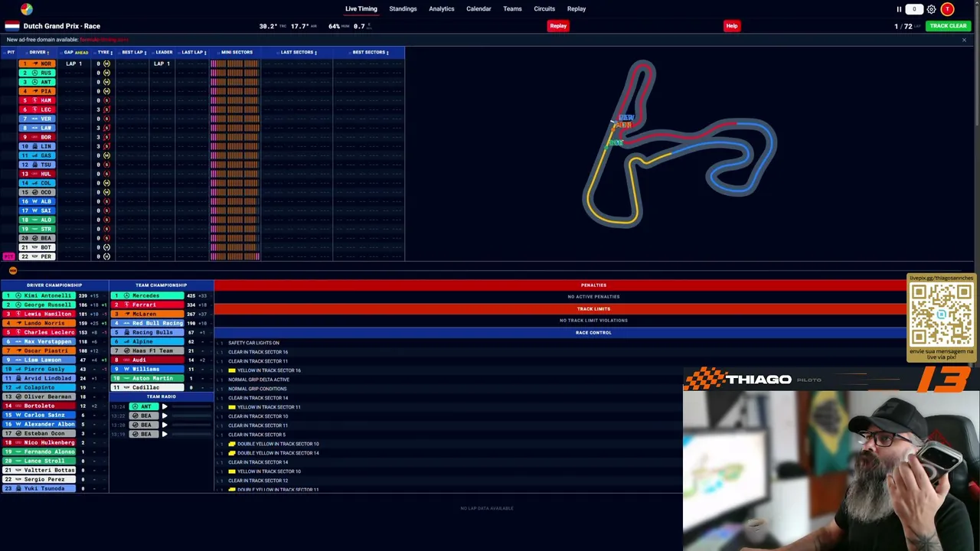Select ALO driver tag in timing table
Viewport: 980px width, 551px height.
pos(36,220)
